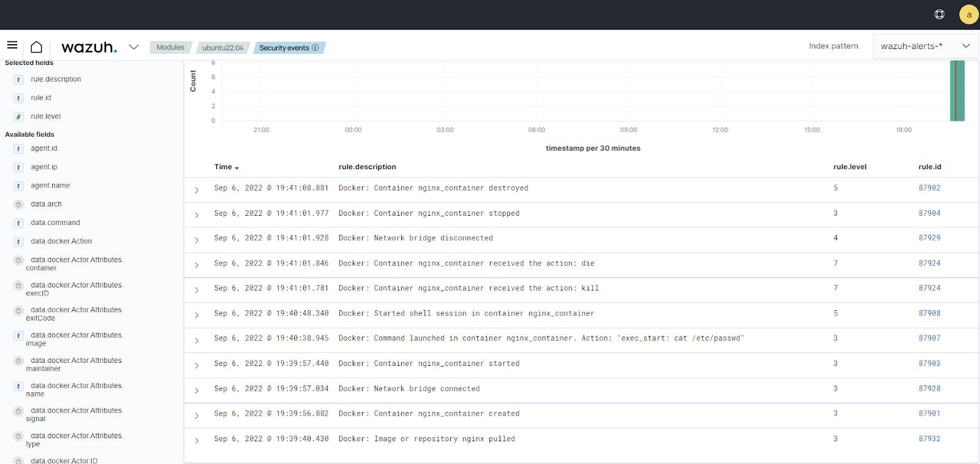Select the Security events breadcrumb

(x=289, y=48)
